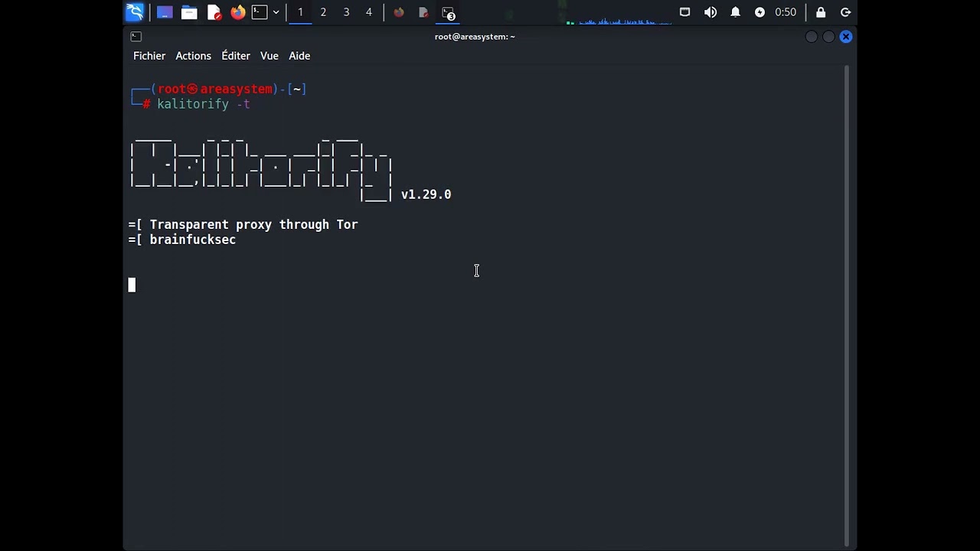Click the CPU graph monitor in panel
980x551 pixels.
[619, 13]
